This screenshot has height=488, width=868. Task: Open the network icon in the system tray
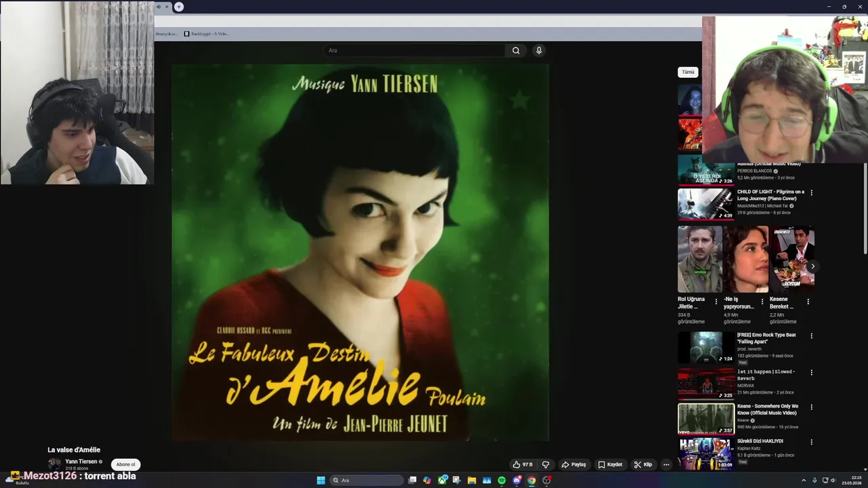pyautogui.click(x=825, y=481)
